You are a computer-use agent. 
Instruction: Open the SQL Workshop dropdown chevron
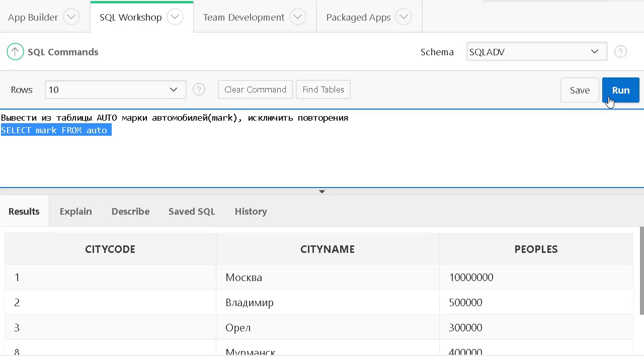[175, 17]
